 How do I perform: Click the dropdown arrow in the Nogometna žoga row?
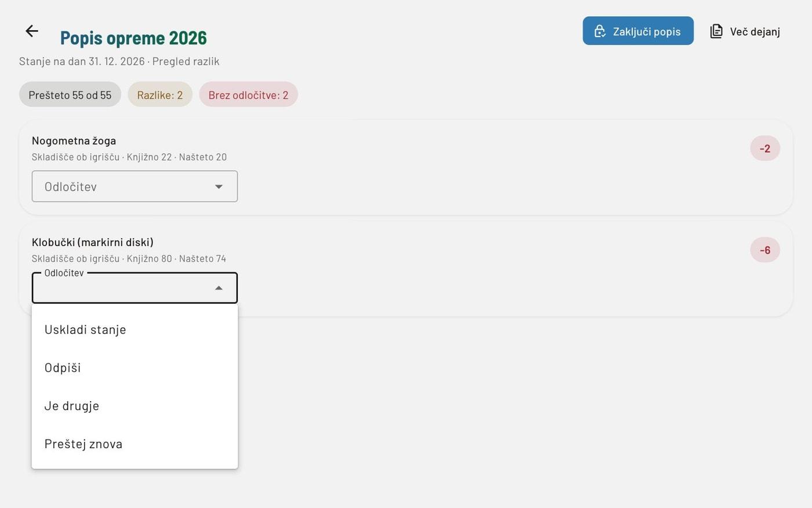click(219, 186)
